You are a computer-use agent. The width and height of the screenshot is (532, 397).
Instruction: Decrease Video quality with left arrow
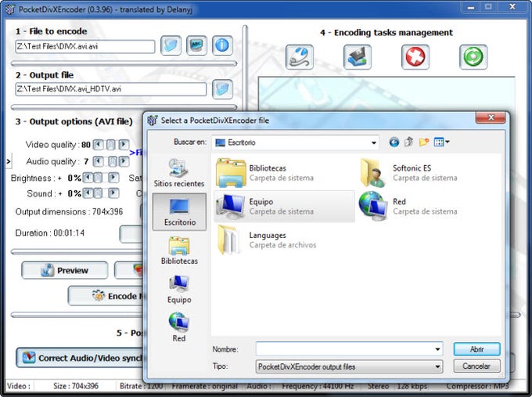[x=98, y=145]
